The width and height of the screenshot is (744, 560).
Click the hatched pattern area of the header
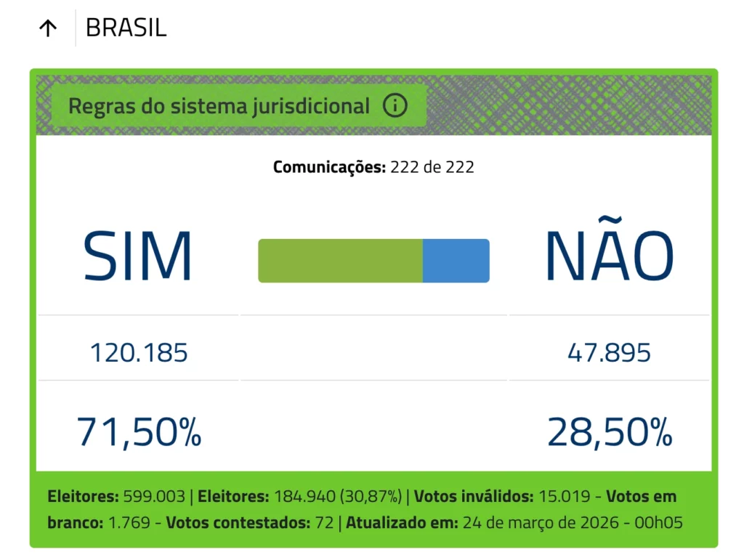567,104
